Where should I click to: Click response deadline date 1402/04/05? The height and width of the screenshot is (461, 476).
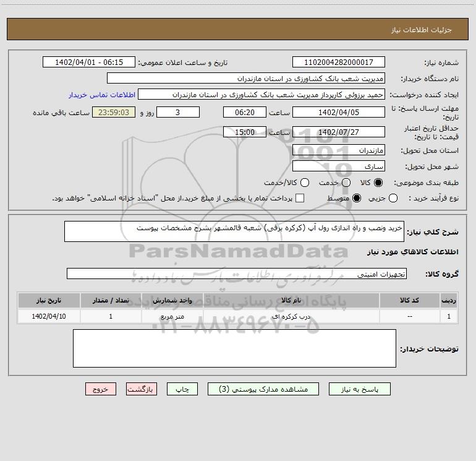339,112
